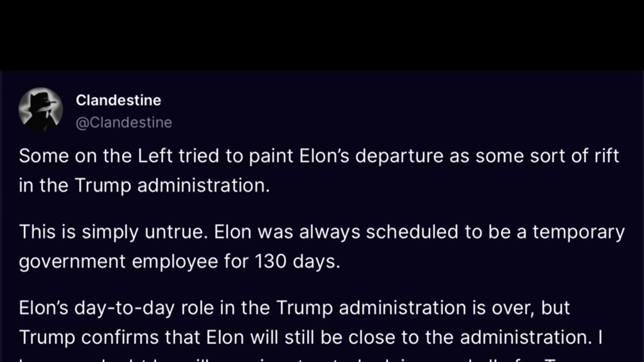Click the Clandestine profile avatar
The width and height of the screenshot is (644, 362).
(x=41, y=109)
